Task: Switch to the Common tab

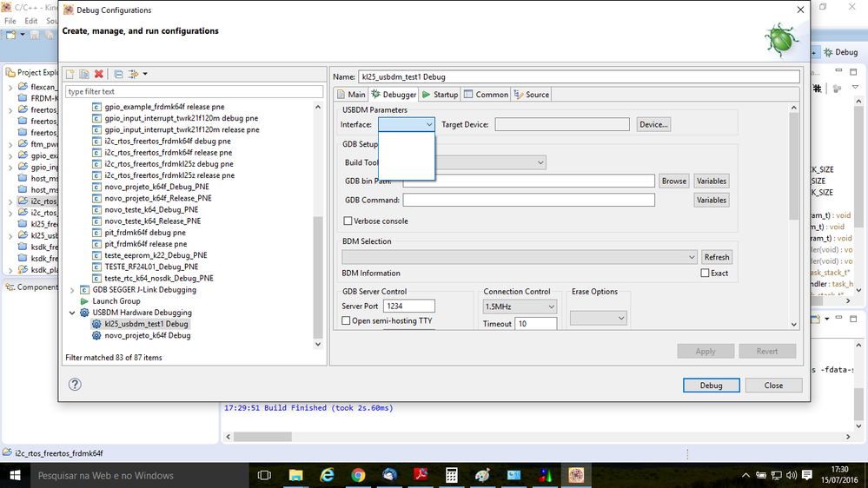Action: [x=486, y=95]
